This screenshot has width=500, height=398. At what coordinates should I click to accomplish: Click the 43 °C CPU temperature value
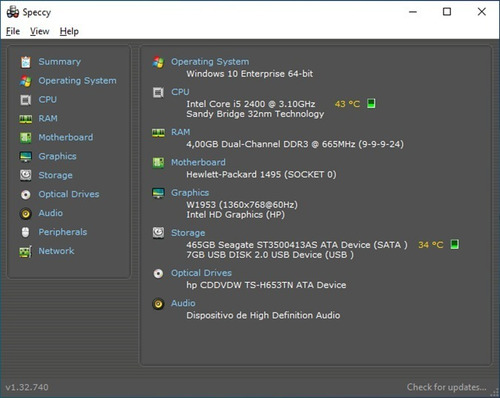coord(347,104)
